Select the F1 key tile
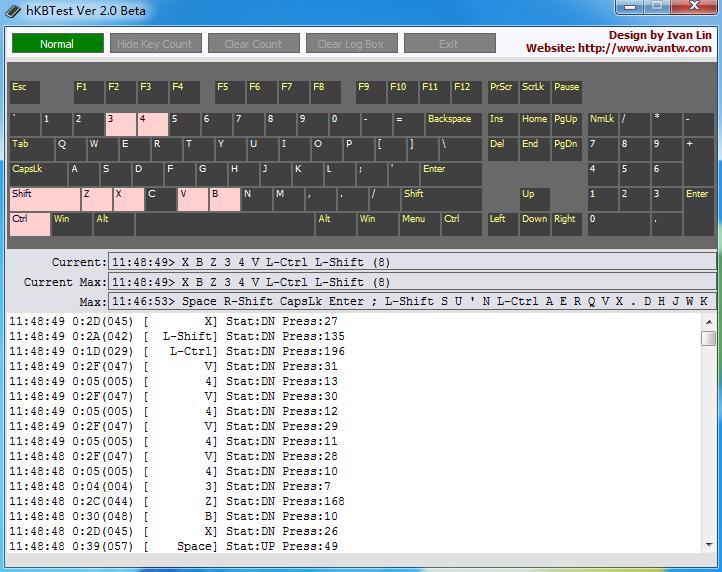This screenshot has height=572, width=722. 89,92
